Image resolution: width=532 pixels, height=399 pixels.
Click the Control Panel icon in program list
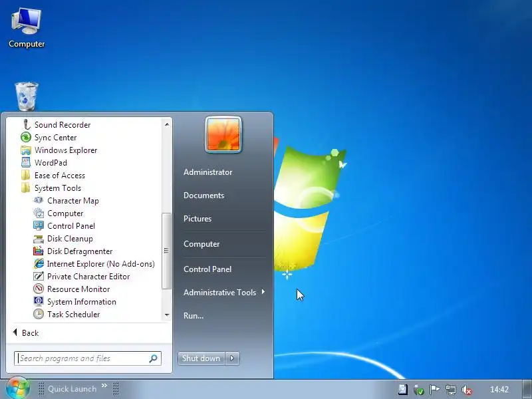click(39, 225)
